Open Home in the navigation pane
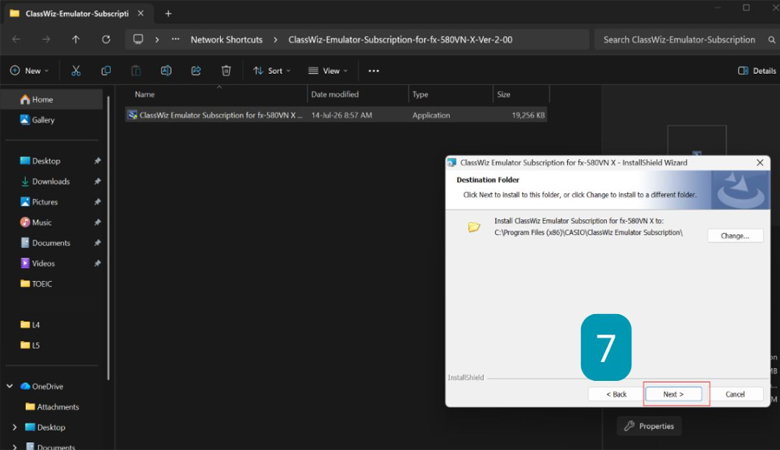780x450 pixels. [52, 99]
